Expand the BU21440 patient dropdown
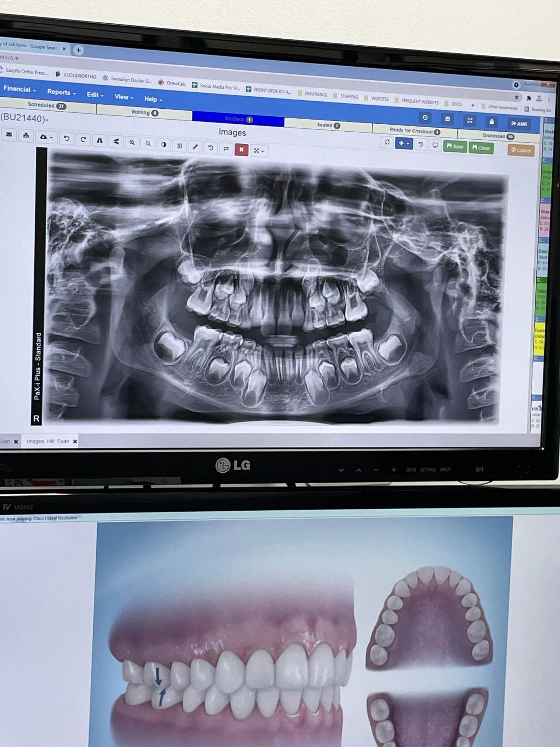 [x=24, y=118]
